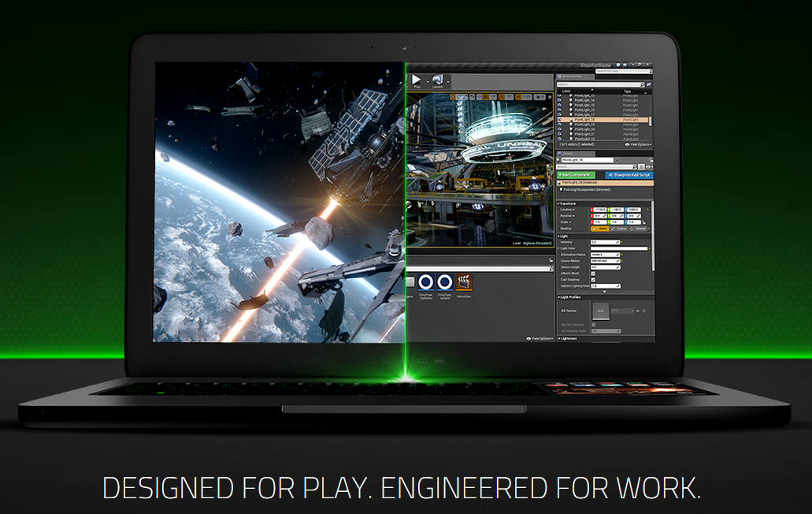Screen dimensions: 812x514
Task: Open the Play options dropdown arrow
Action: [x=427, y=81]
